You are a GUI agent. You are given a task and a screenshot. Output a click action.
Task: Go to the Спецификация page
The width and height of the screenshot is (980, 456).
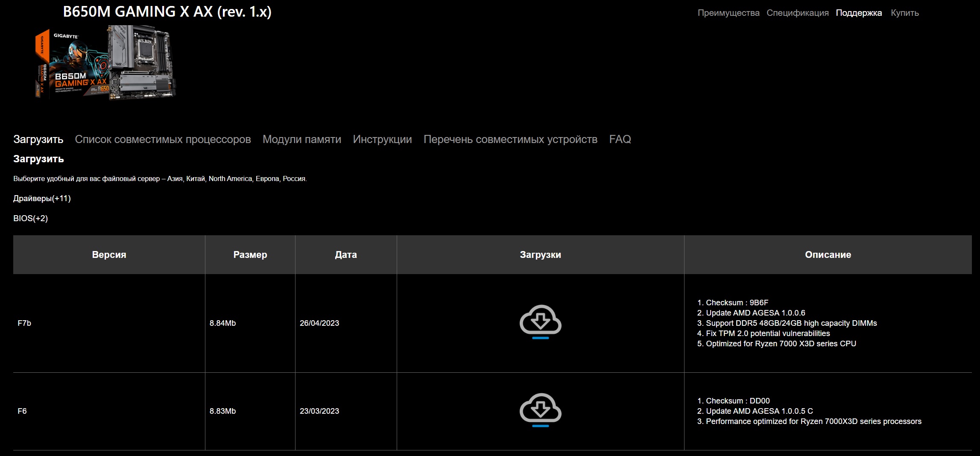point(798,13)
